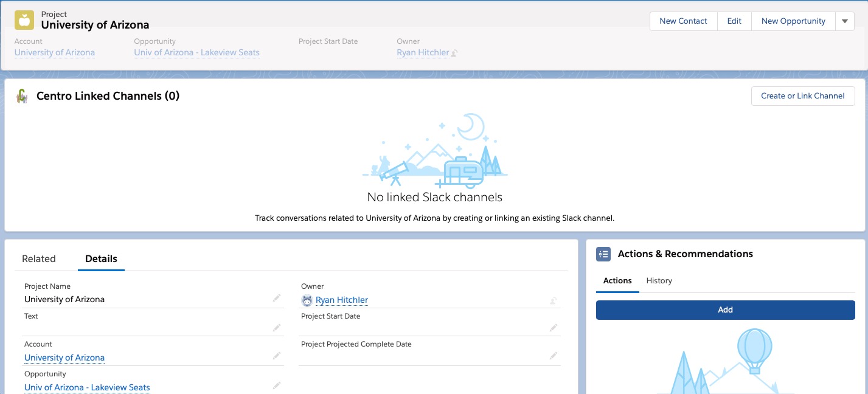The image size is (868, 394).
Task: Click the No linked Slack channels text
Action: tap(435, 197)
